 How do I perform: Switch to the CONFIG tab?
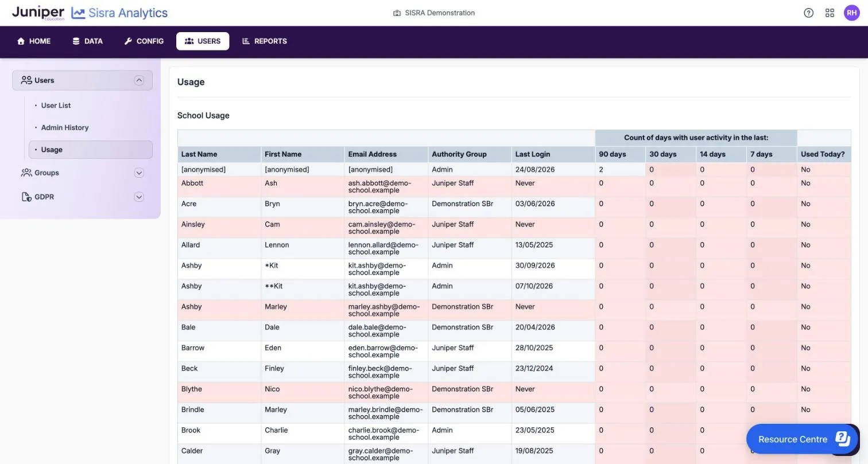coord(144,41)
